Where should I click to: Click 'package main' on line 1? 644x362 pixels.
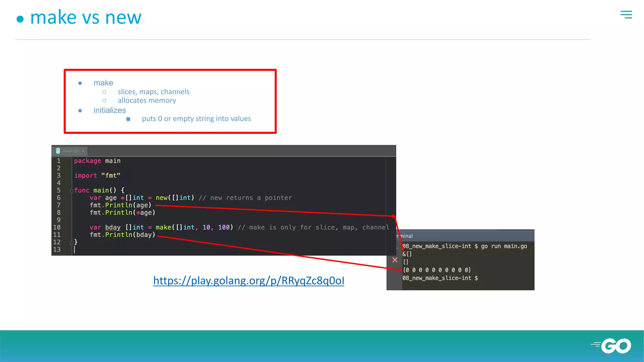(97, 161)
